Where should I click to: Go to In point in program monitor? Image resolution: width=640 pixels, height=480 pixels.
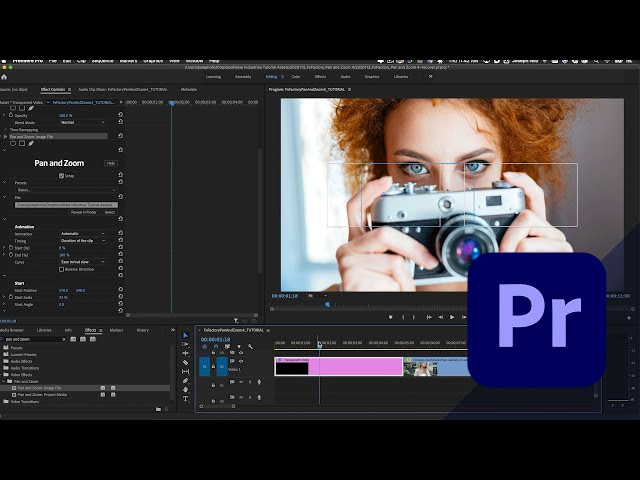click(x=429, y=317)
